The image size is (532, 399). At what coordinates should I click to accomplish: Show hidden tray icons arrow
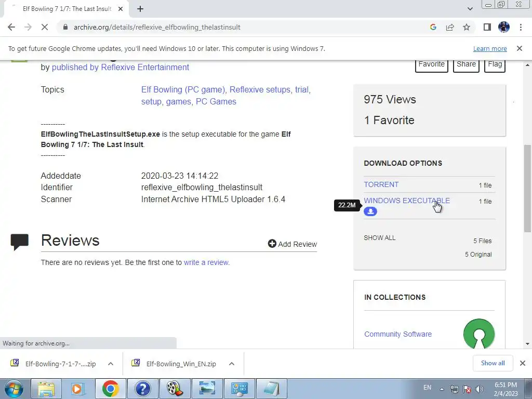tap(442, 389)
